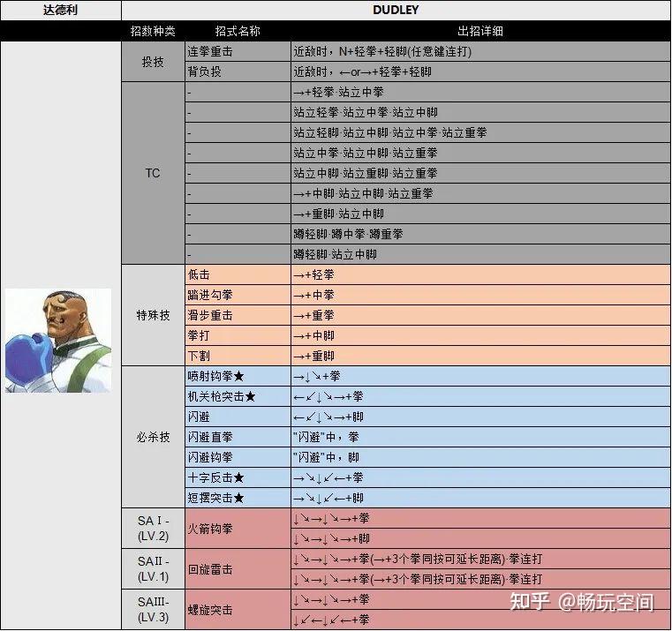Image resolution: width=672 pixels, height=631 pixels.
Task: Click the combo 站立轻脚·站立中脚·站立中拳·站立重拳
Action: (x=390, y=132)
